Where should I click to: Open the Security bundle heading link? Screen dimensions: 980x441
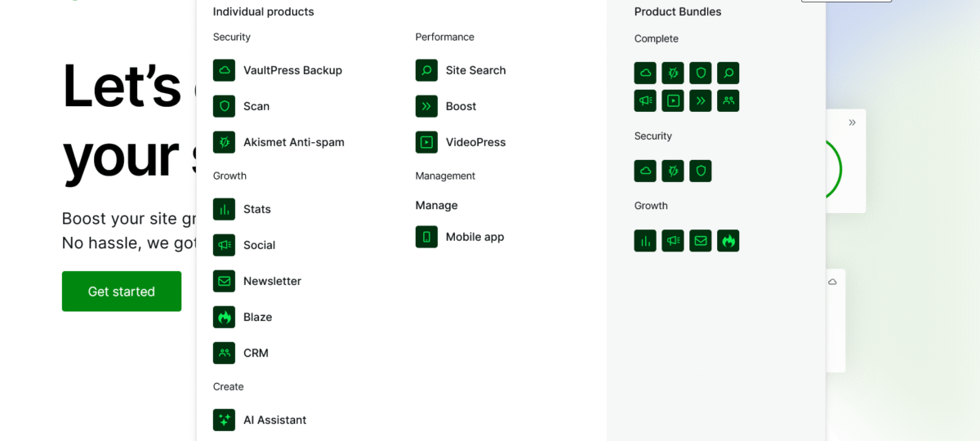click(653, 136)
